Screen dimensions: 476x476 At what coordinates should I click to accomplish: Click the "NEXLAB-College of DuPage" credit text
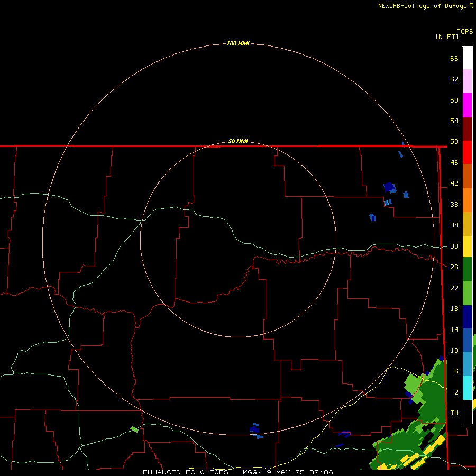click(422, 6)
